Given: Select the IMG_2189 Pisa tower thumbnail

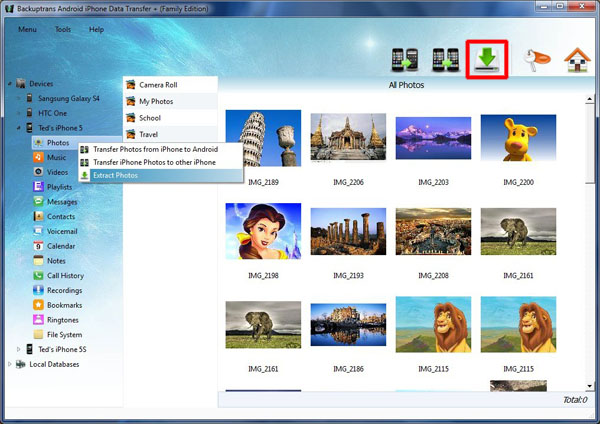Looking at the screenshot, I should pyautogui.click(x=263, y=138).
